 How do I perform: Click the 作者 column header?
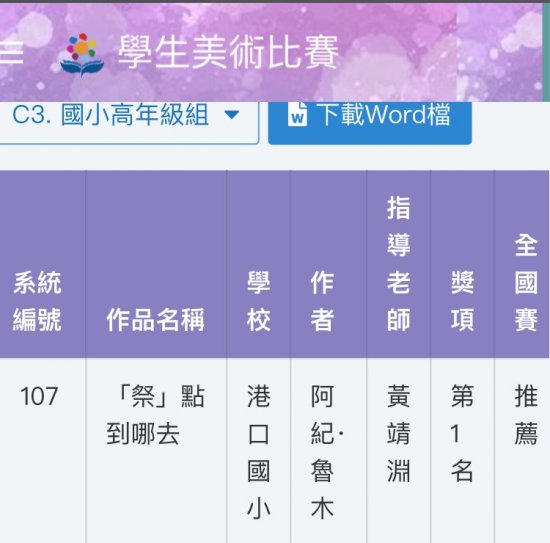coord(322,301)
